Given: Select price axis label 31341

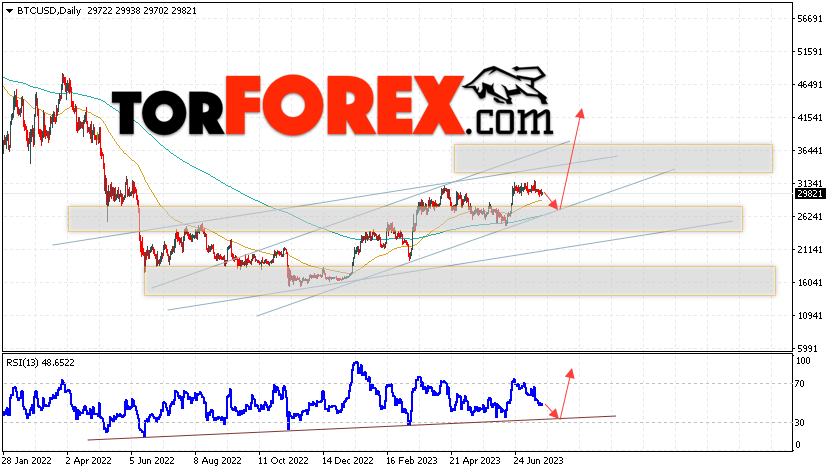Looking at the screenshot, I should pyautogui.click(x=810, y=183).
